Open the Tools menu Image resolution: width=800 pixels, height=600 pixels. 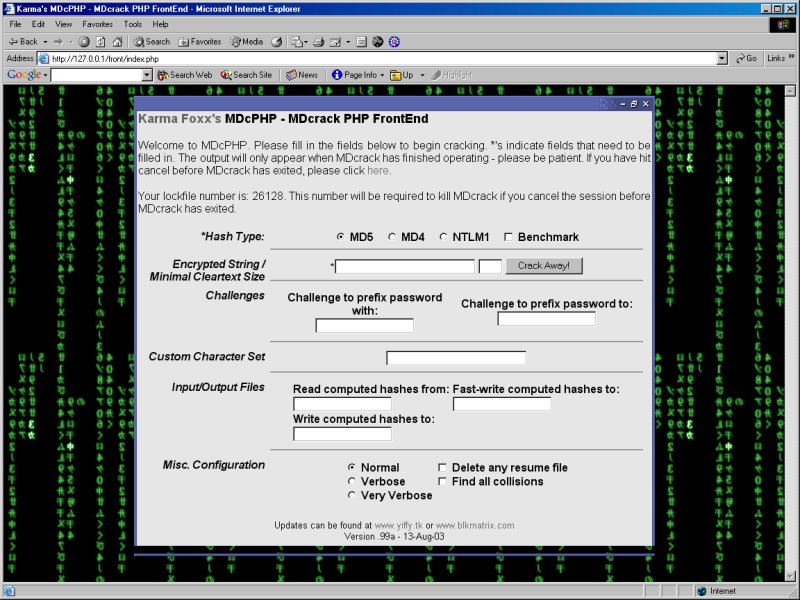tap(132, 23)
